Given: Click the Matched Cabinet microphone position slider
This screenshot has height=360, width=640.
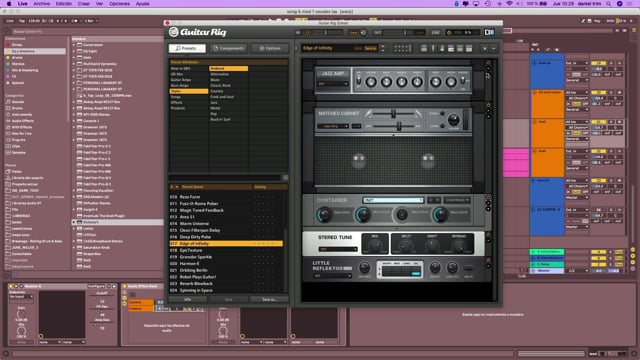Looking at the screenshot, I should (393, 113).
